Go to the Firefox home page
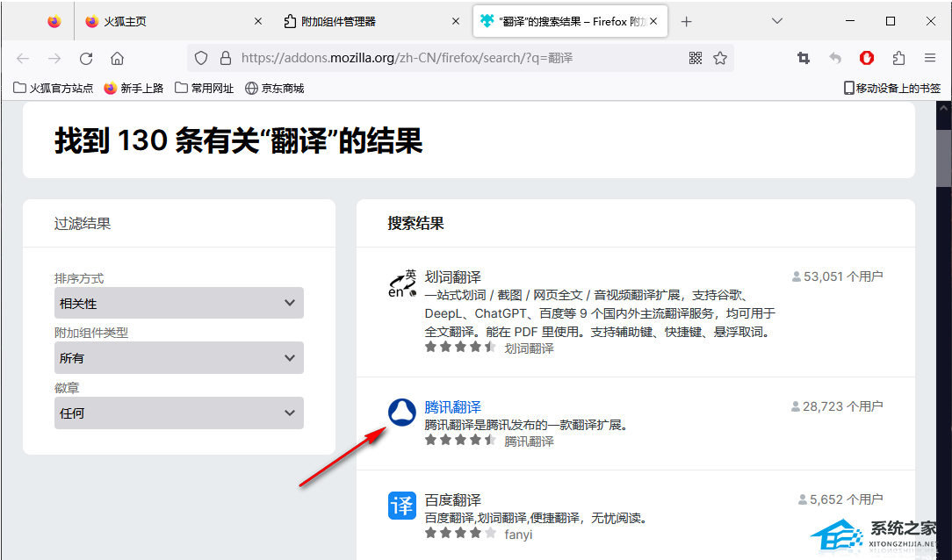This screenshot has width=952, height=560. [x=117, y=58]
